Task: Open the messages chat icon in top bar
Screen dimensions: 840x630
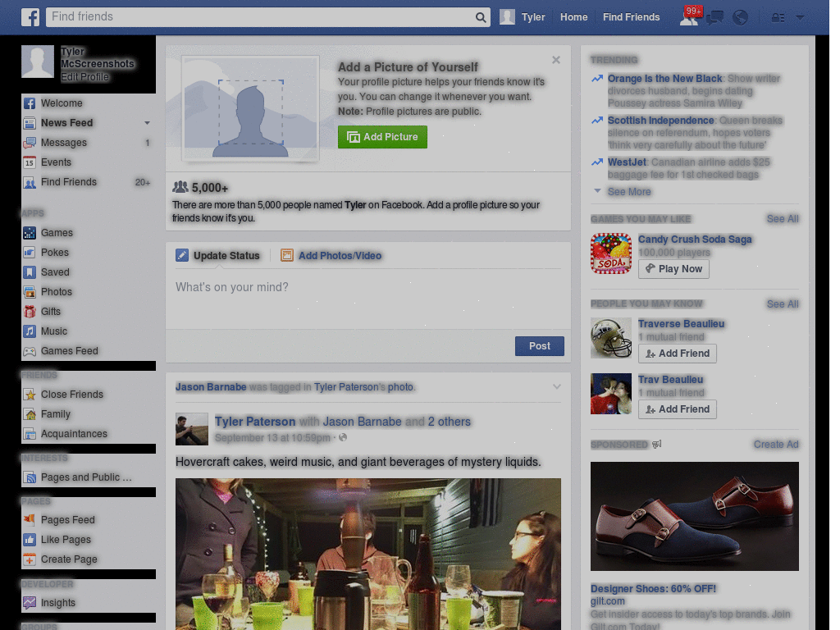Action: (714, 18)
